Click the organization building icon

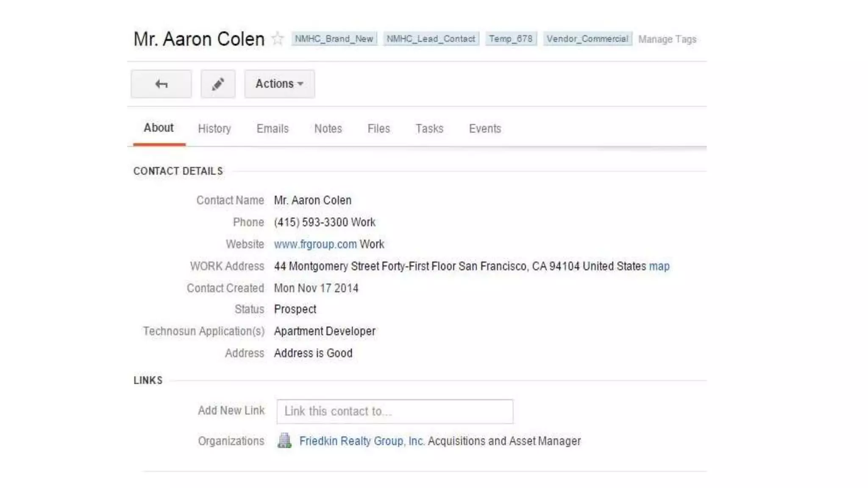[x=284, y=441]
